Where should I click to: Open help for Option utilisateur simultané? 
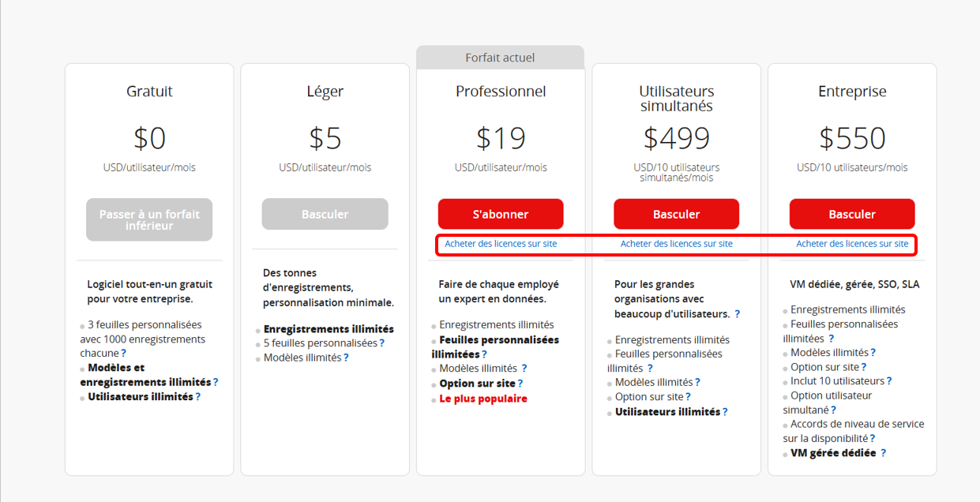tap(833, 410)
